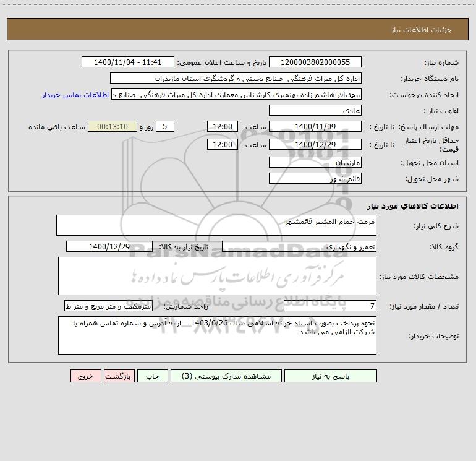This screenshot has width=476, height=461.
Task: Click the 'ساعت باقی مانده' text
Action: [x=57, y=127]
